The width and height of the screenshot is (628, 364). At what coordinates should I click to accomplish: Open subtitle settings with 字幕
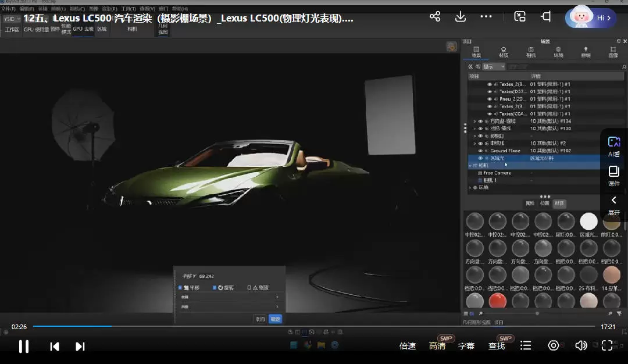[466, 346]
